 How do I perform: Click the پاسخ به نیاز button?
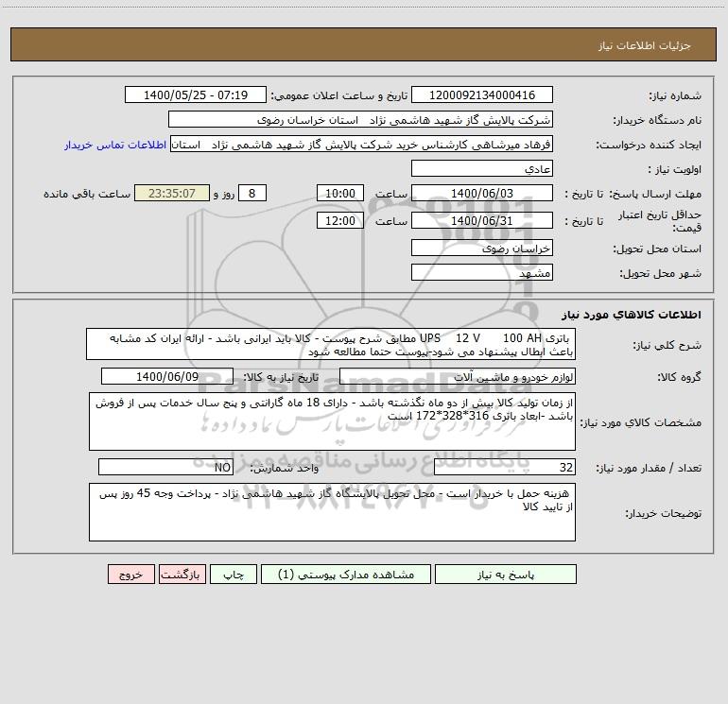[x=506, y=575]
